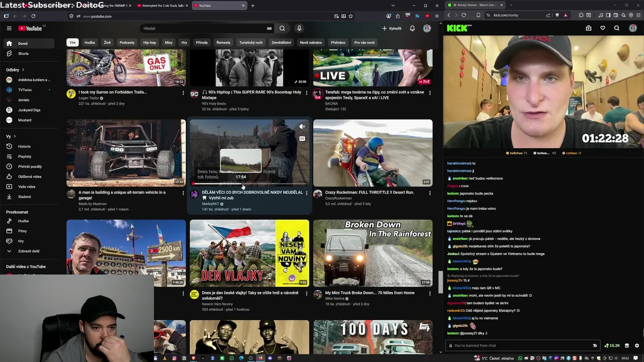The height and width of the screenshot is (362, 644).
Task: Open the YouTube hamburger guide menu
Action: click(x=9, y=29)
